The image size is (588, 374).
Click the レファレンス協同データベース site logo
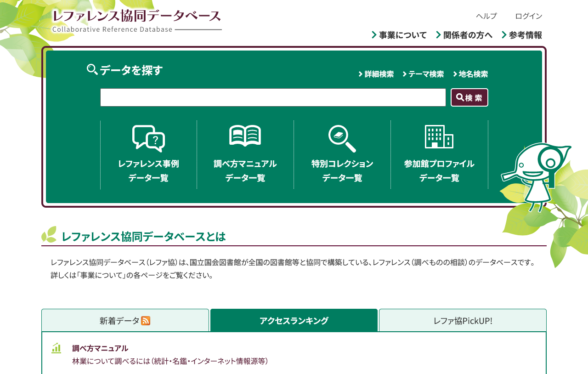click(x=137, y=21)
